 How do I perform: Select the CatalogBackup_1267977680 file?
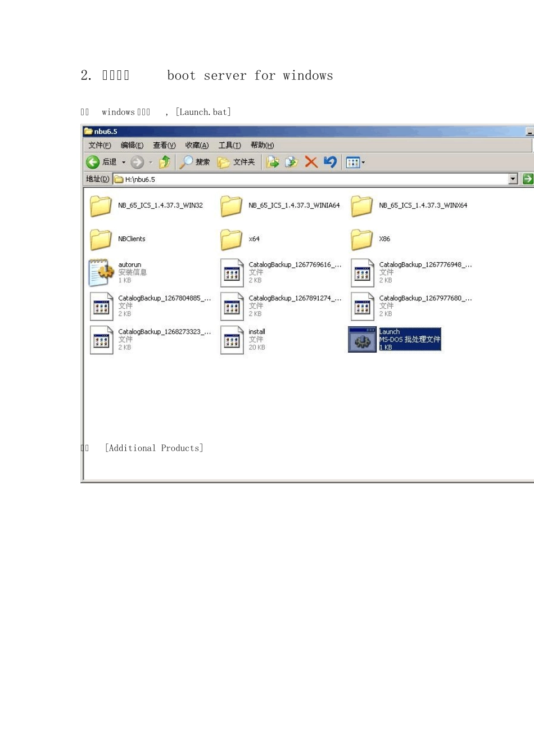click(411, 306)
